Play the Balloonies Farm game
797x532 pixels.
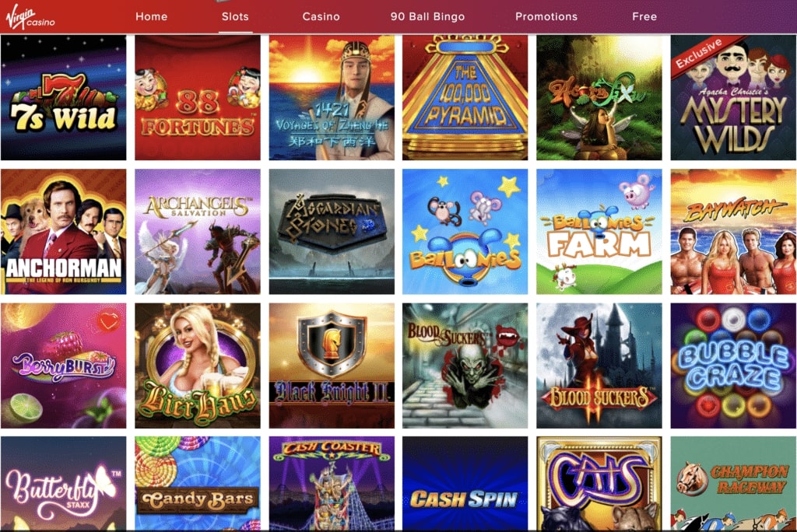click(x=599, y=232)
